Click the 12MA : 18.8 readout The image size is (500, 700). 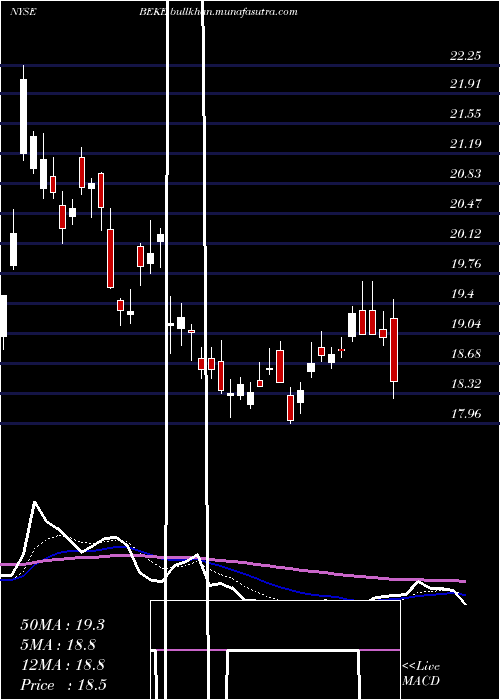62,664
